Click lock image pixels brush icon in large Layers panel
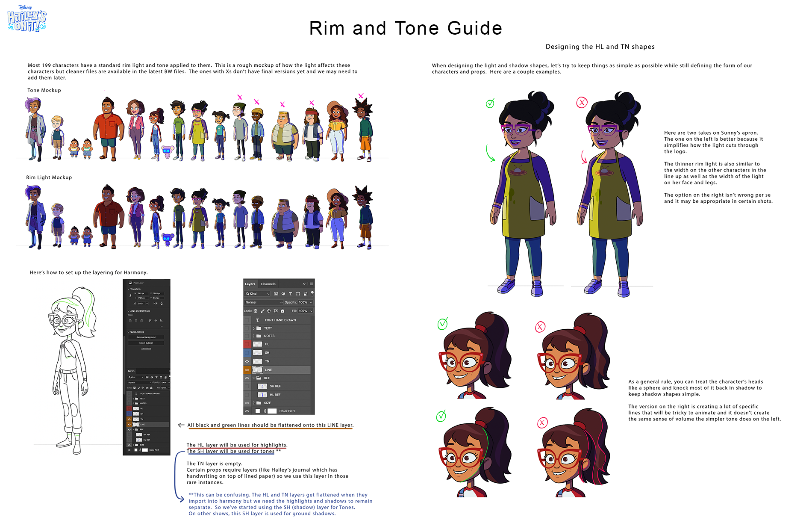The height and width of the screenshot is (526, 812). tap(262, 311)
